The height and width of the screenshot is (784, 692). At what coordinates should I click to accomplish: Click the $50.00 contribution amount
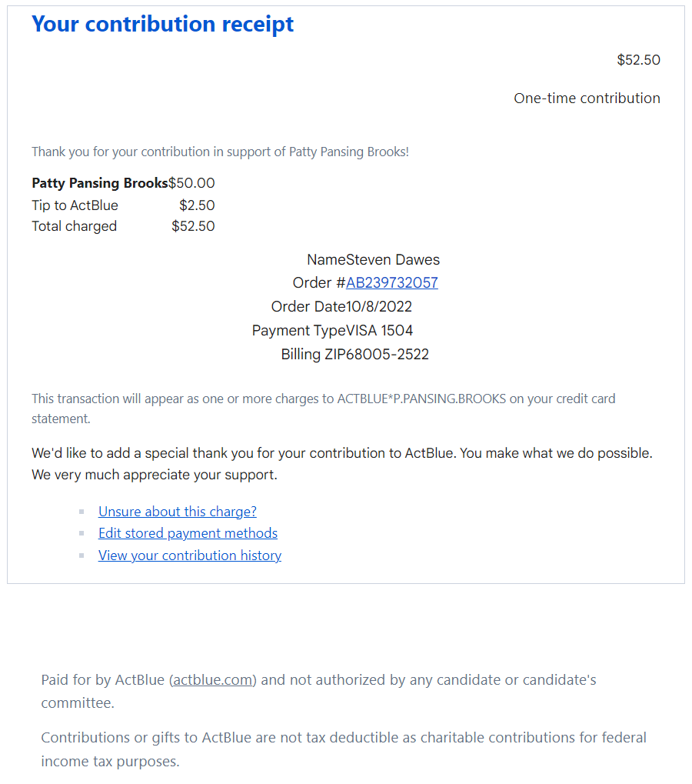[x=192, y=183]
